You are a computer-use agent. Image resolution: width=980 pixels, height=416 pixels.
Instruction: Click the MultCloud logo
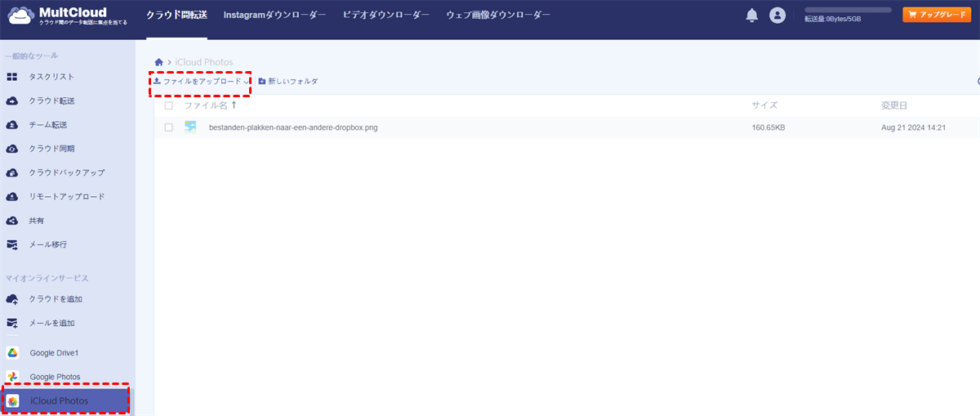[x=68, y=15]
